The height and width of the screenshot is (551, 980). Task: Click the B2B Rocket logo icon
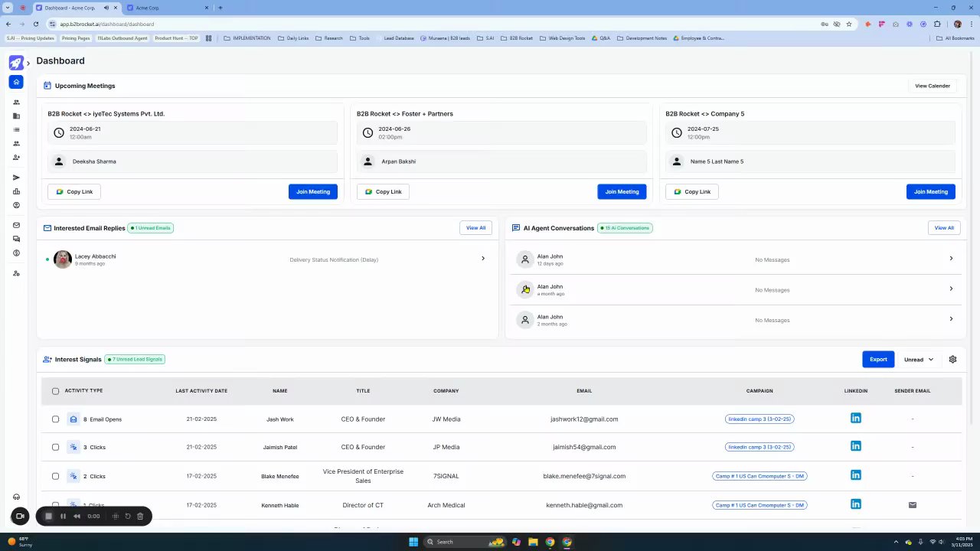pyautogui.click(x=16, y=63)
